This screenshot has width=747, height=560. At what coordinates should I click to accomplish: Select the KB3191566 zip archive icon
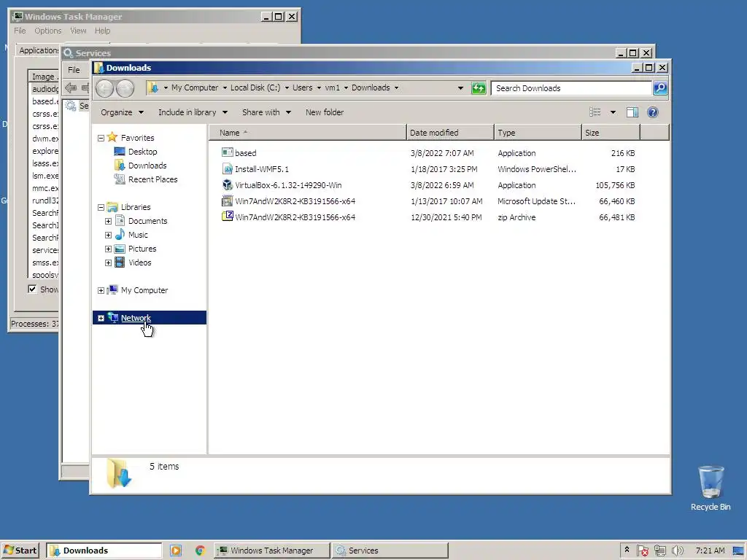click(x=228, y=217)
